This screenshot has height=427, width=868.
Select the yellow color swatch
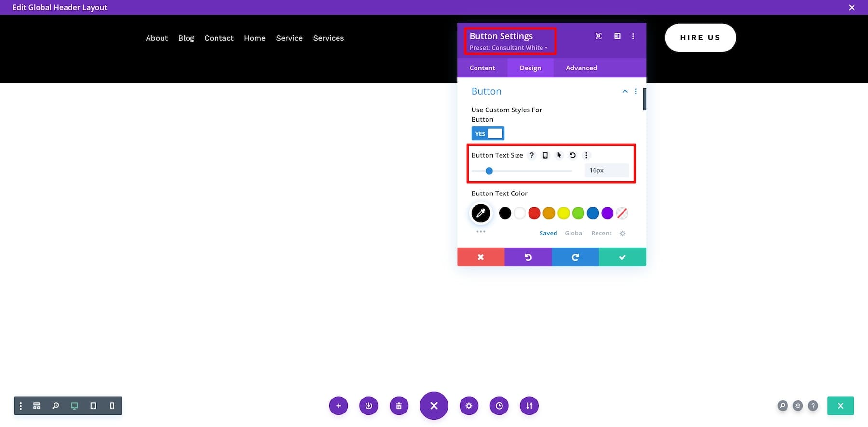point(563,213)
